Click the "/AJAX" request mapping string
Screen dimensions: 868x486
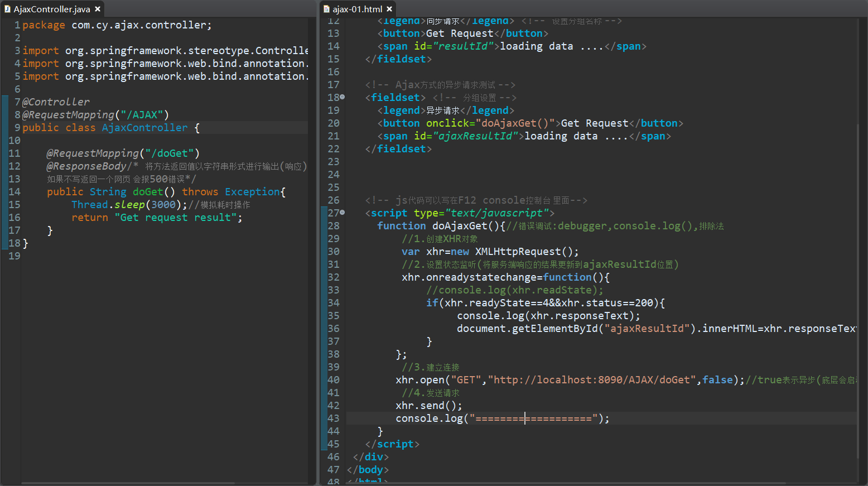point(142,115)
